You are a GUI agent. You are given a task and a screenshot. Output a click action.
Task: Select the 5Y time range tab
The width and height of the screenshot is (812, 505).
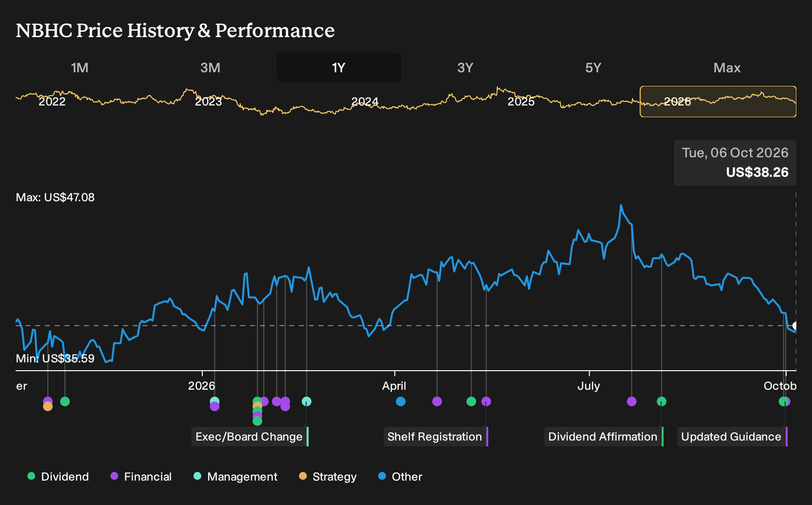(x=593, y=67)
